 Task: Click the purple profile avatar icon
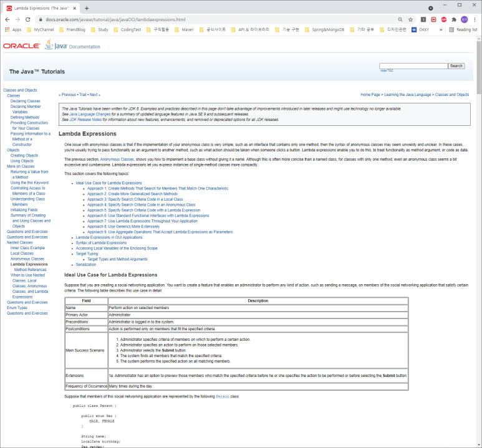[x=464, y=19]
